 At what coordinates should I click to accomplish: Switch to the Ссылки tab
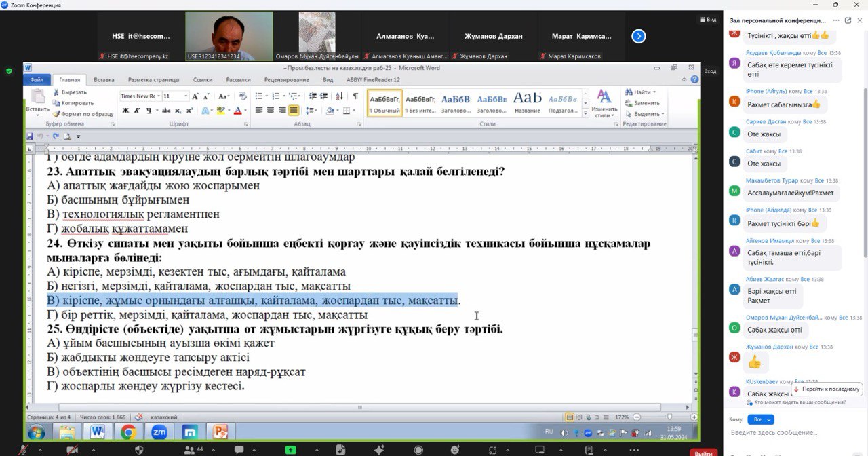click(203, 80)
